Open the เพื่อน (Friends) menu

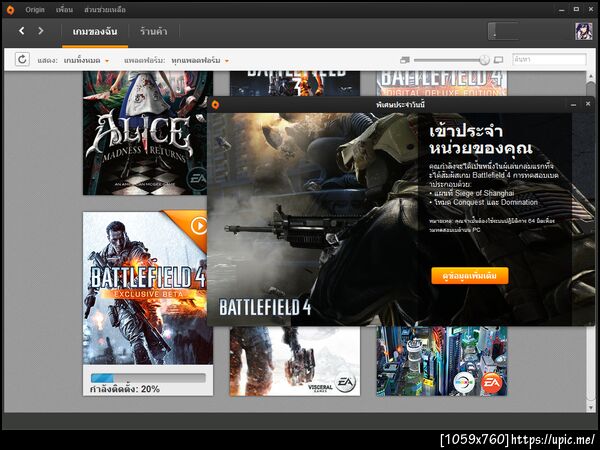[64, 10]
